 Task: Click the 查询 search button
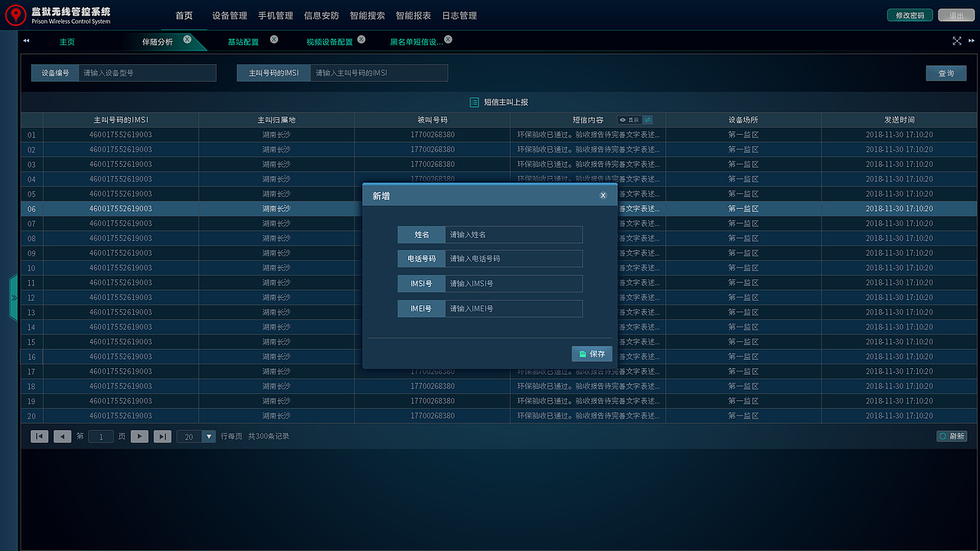click(946, 73)
